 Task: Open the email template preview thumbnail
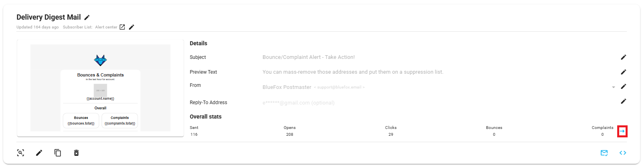100,88
